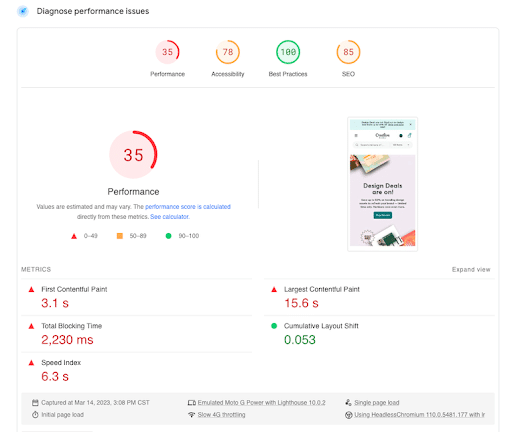Click the Diagnose performance issues icon
This screenshot has width=512, height=432.
coord(23,11)
